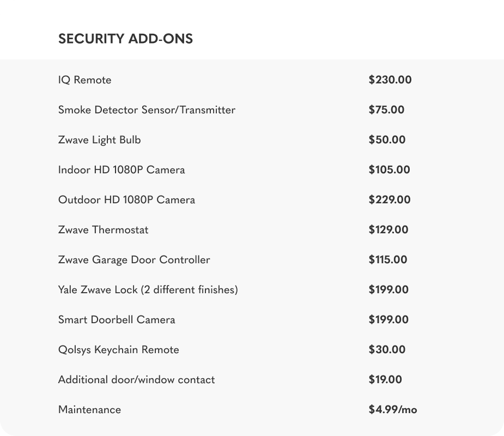Screen dimensions: 504x436
Task: Select the Zwave Thermostat item
Action: point(103,229)
